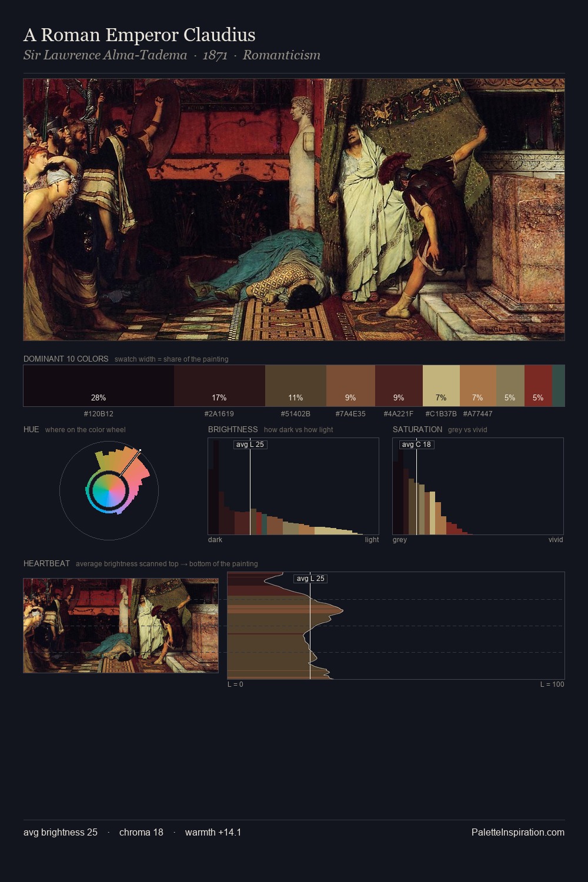Viewport: 588px width, 882px height.
Task: Click the footer text warmth +14.1
Action: point(213,833)
